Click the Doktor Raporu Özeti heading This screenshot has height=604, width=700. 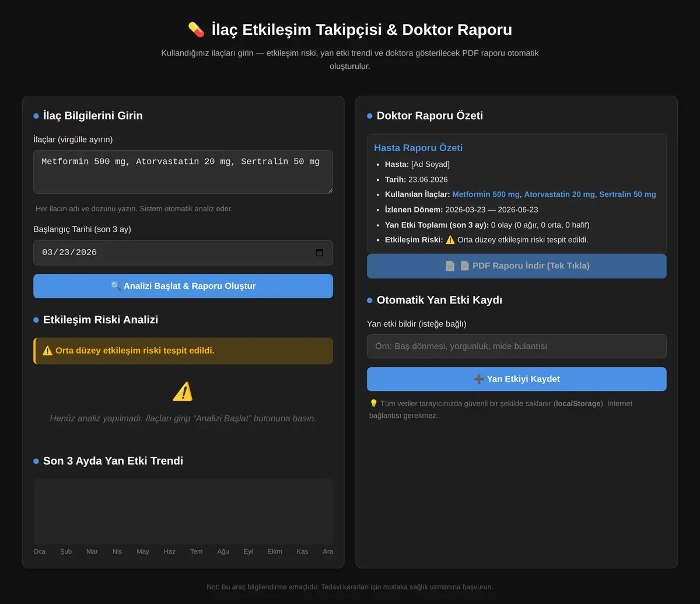coord(430,116)
